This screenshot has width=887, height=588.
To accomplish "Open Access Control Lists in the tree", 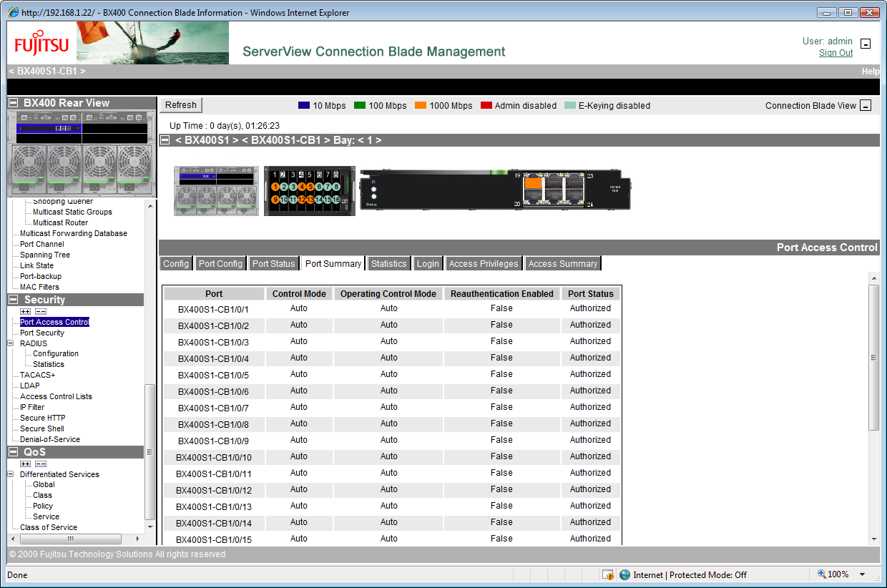I will coord(56,396).
